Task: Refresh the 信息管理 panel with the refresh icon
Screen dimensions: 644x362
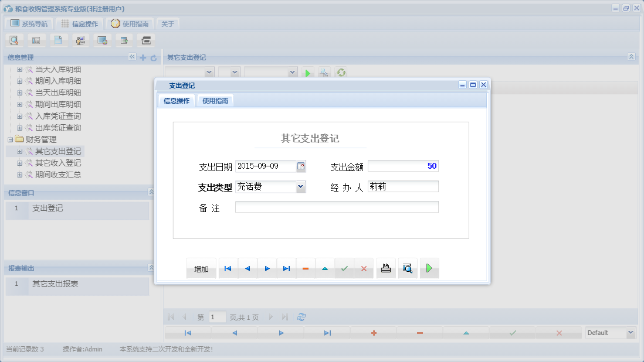Action: pyautogui.click(x=152, y=57)
